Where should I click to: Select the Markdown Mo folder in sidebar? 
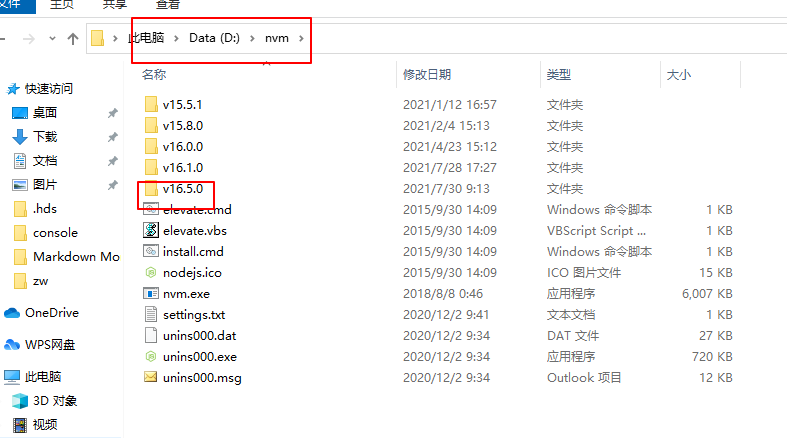click(76, 257)
